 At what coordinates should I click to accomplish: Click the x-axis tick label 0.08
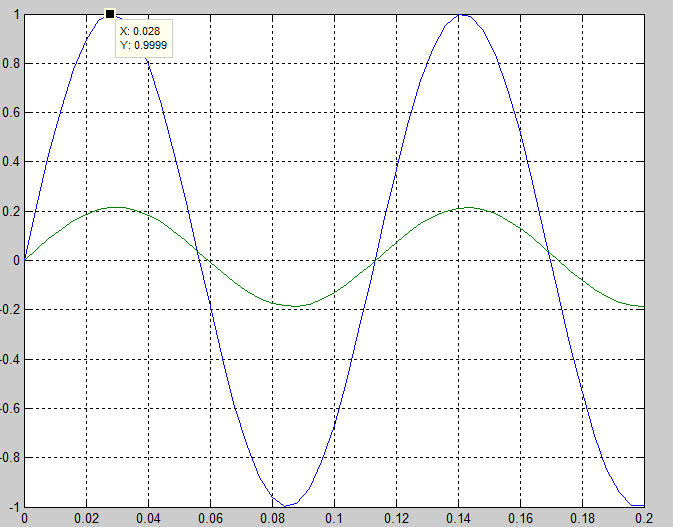pos(273,518)
